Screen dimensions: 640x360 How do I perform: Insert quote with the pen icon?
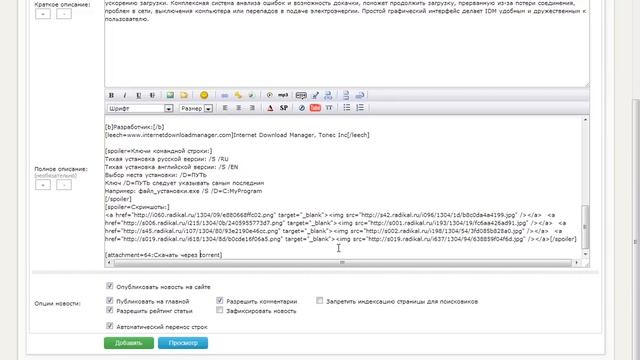[315, 96]
